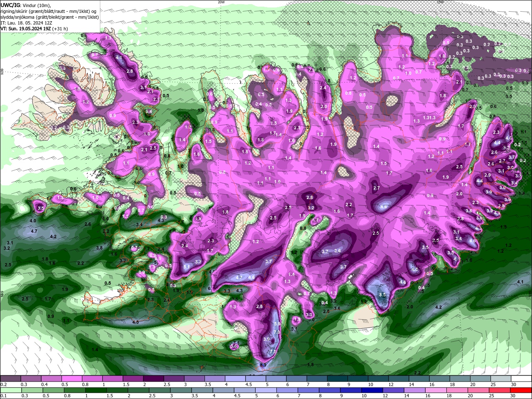Screen dimensions: 532x399
Task: Click the dusky purple 0.2 swatch in snow legend
Action: click(x=10, y=379)
